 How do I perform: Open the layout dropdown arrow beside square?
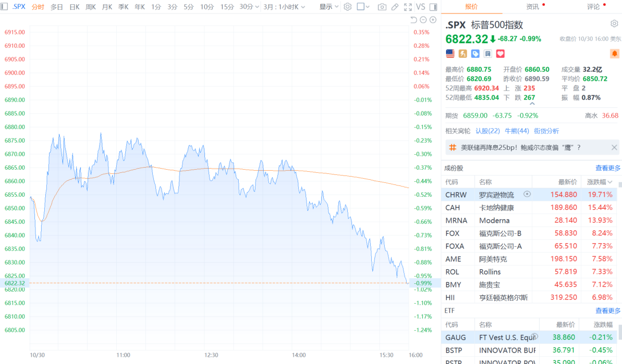(x=368, y=7)
